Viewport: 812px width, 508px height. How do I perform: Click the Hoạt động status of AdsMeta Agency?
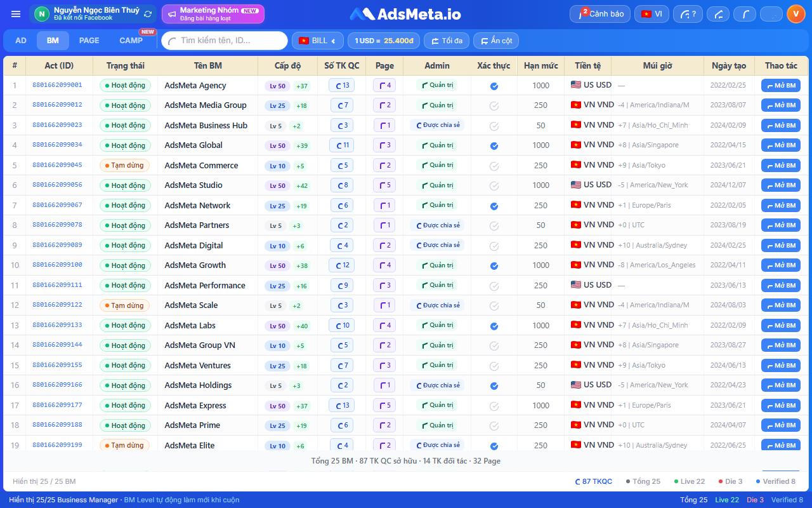coord(125,86)
